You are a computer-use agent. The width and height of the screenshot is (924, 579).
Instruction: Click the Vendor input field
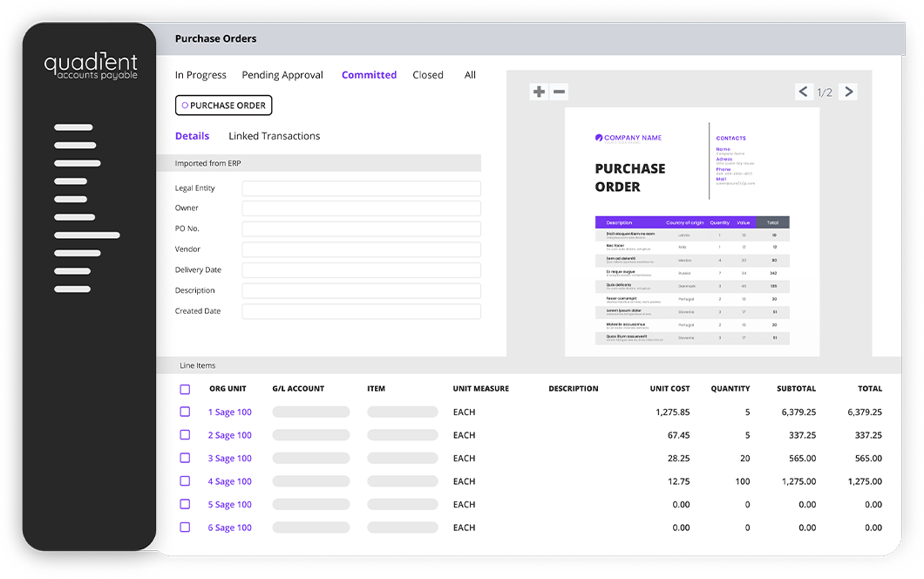361,249
